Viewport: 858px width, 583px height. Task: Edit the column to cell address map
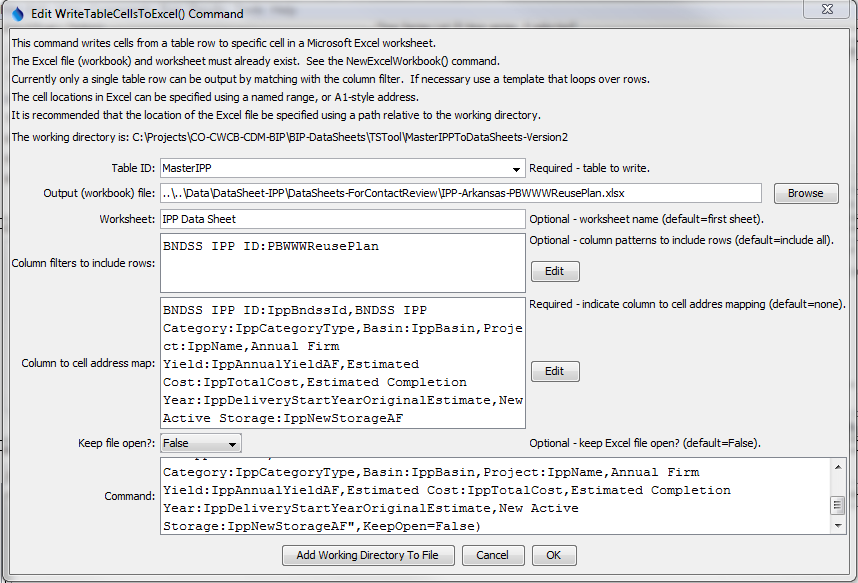(555, 372)
